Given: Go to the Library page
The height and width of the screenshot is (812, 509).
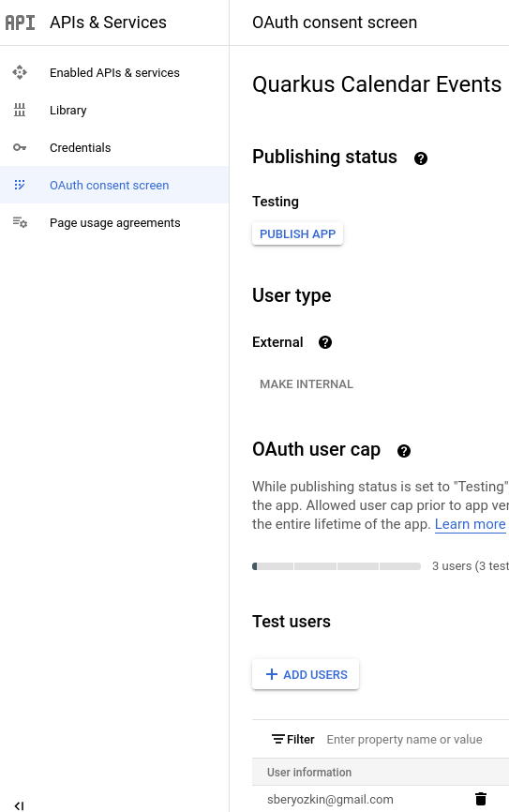Looking at the screenshot, I should coord(114,111).
